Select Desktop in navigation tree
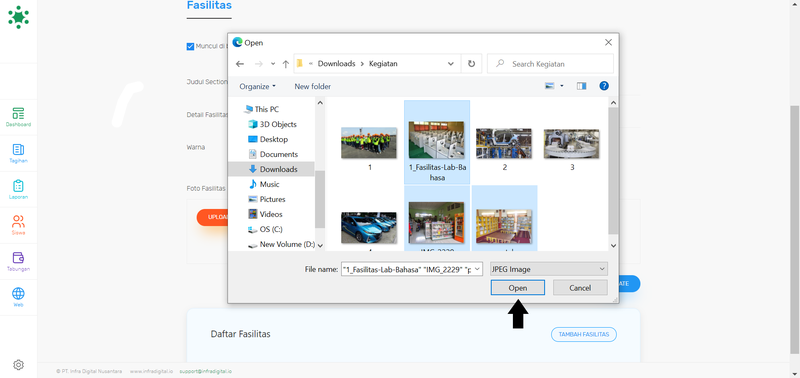The height and width of the screenshot is (378, 800). pyautogui.click(x=268, y=139)
